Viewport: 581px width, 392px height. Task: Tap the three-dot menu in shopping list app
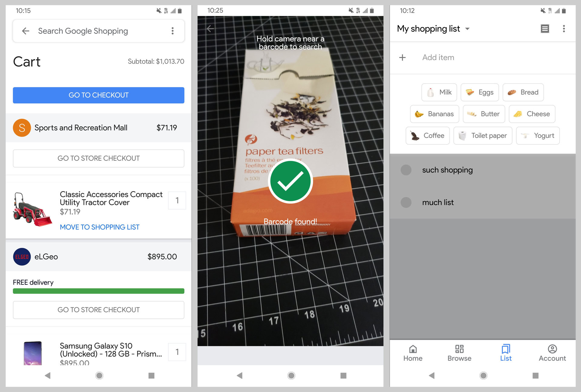(564, 28)
